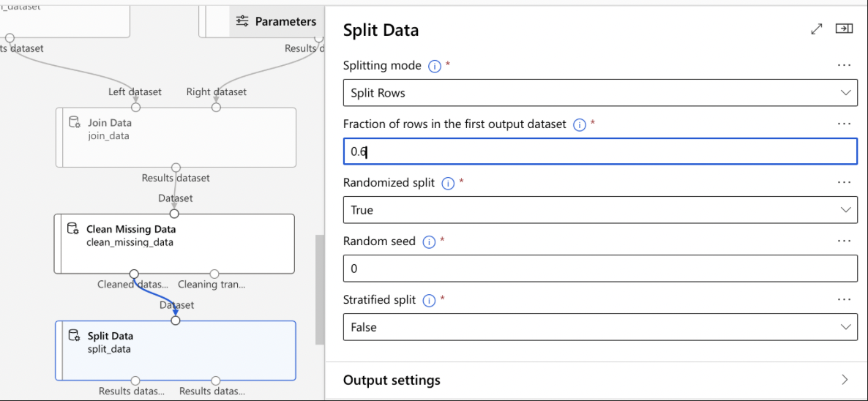Click info icon beside Fraction of rows label
The image size is (868, 401).
point(580,125)
